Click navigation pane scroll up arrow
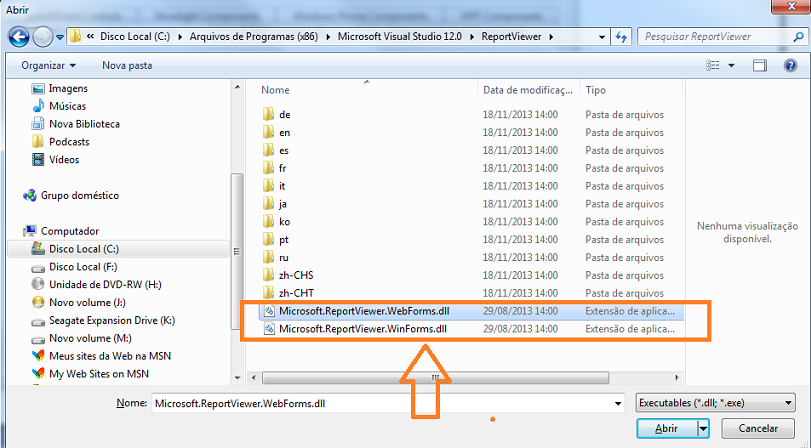The image size is (811, 448). [237, 87]
